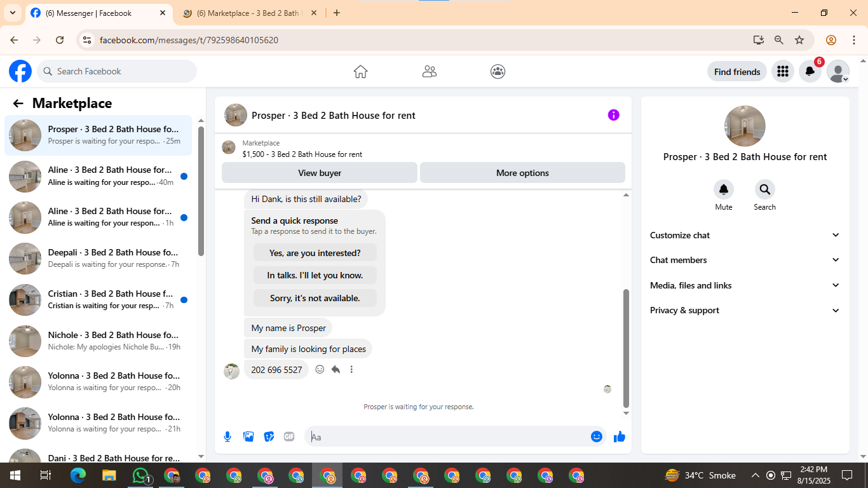868x488 pixels.
Task: Open the Friends icon in top navigation
Action: tap(430, 71)
